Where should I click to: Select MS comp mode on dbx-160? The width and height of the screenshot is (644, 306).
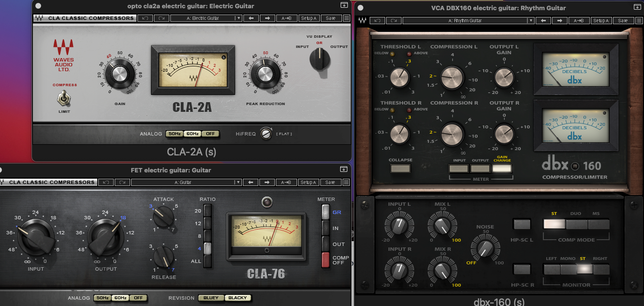click(599, 224)
